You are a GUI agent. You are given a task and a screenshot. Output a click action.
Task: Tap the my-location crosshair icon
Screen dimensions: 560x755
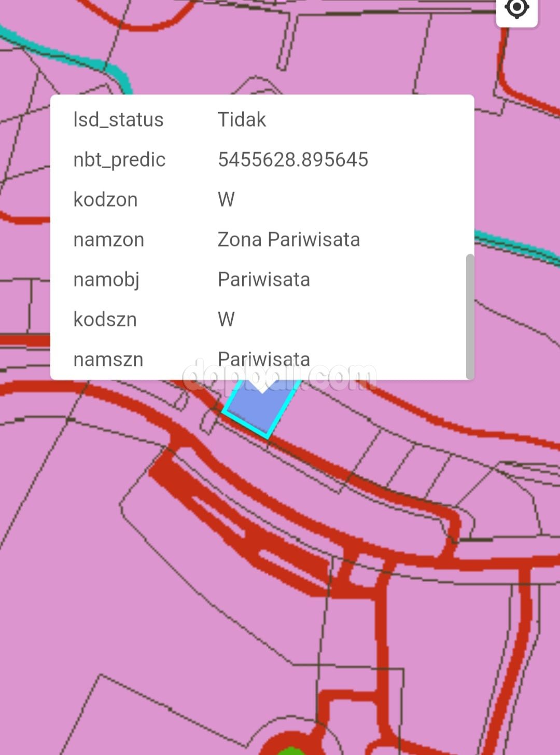pos(516,9)
